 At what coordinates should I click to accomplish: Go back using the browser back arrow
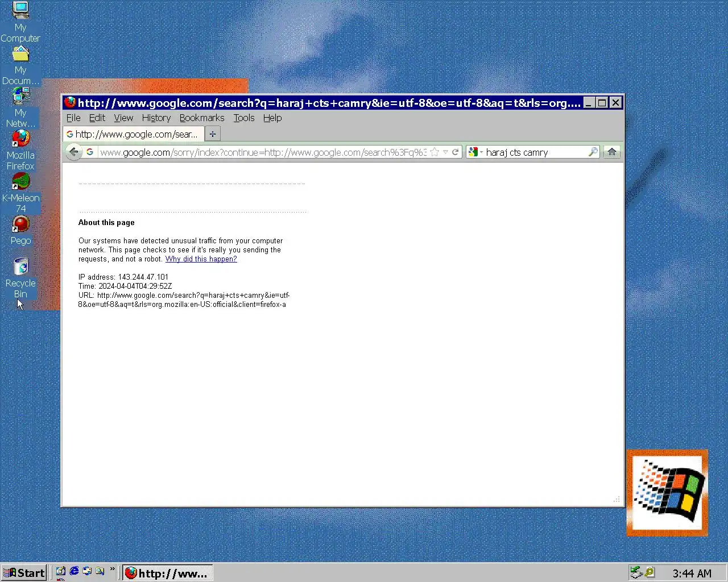[73, 152]
